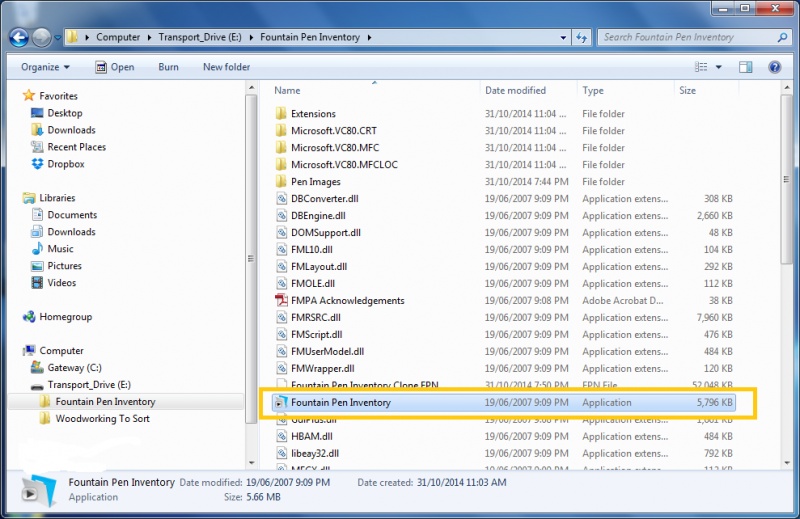Screen dimensions: 800x519
Task: Select Woodworking To Sort folder in tree
Action: (102, 419)
